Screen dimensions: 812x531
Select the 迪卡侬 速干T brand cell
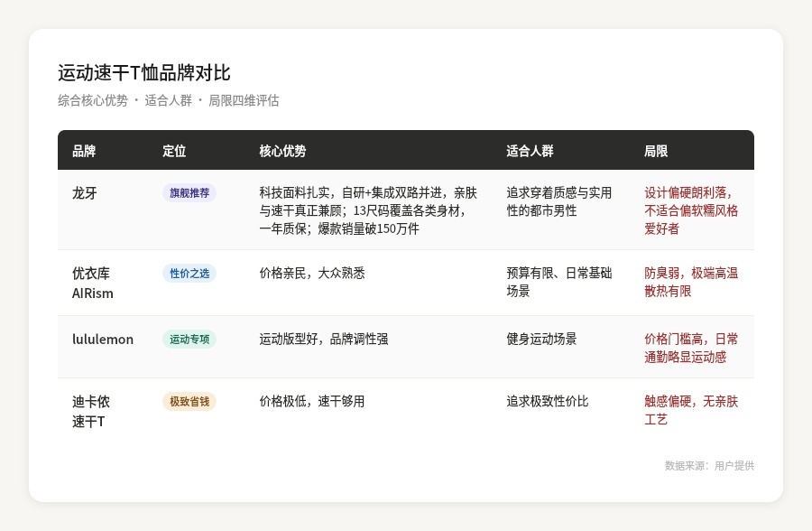tap(91, 412)
